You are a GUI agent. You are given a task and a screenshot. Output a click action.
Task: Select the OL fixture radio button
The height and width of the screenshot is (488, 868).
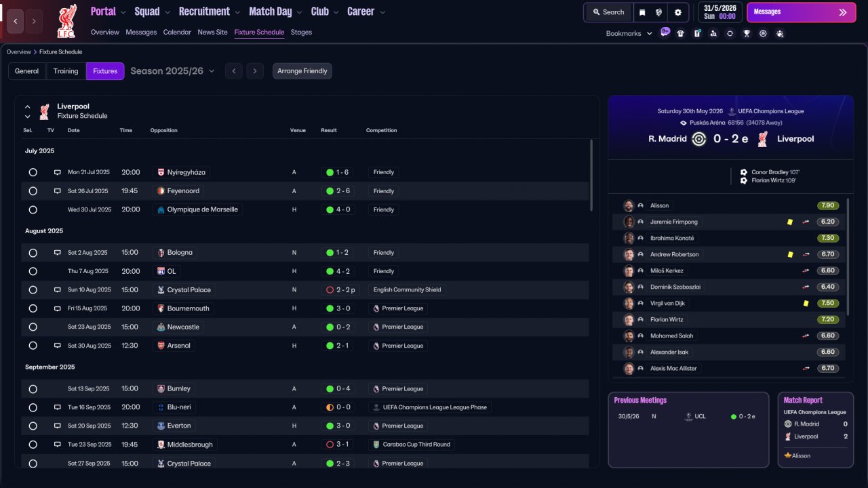coord(33,271)
